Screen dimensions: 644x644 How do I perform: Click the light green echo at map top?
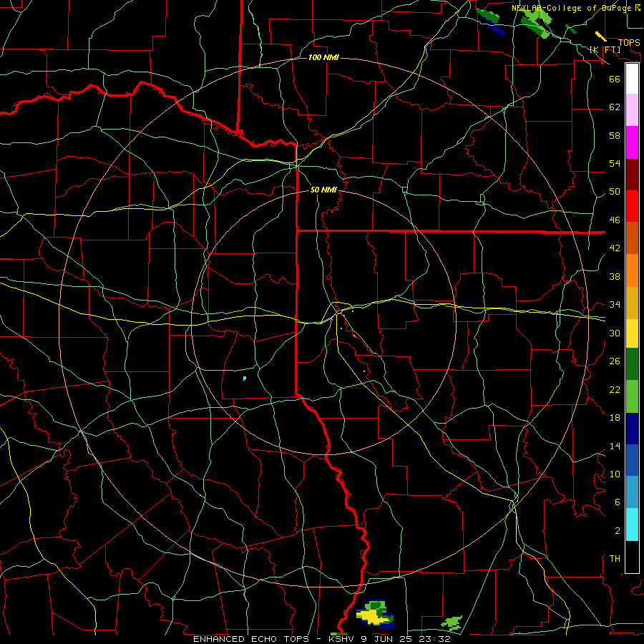(537, 22)
